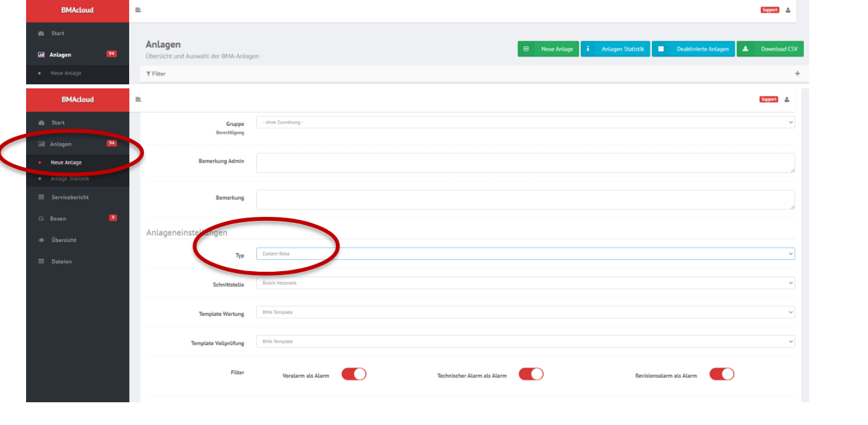Open the Typ dropdown
This screenshot has height=425, width=868.
pos(525,254)
